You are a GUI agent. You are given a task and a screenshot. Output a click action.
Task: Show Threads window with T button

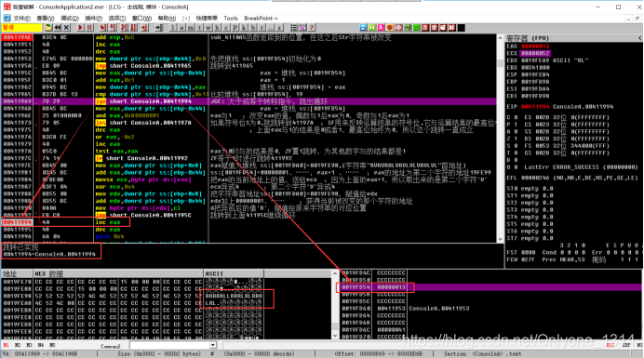pyautogui.click(x=199, y=28)
